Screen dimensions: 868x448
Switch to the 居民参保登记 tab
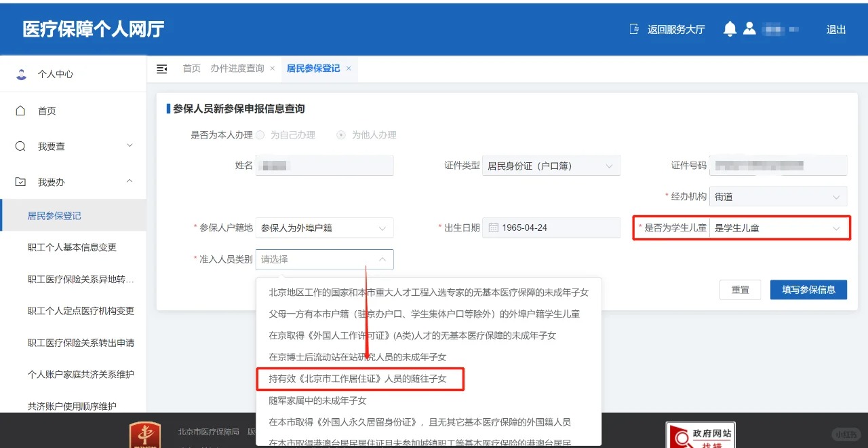point(313,69)
